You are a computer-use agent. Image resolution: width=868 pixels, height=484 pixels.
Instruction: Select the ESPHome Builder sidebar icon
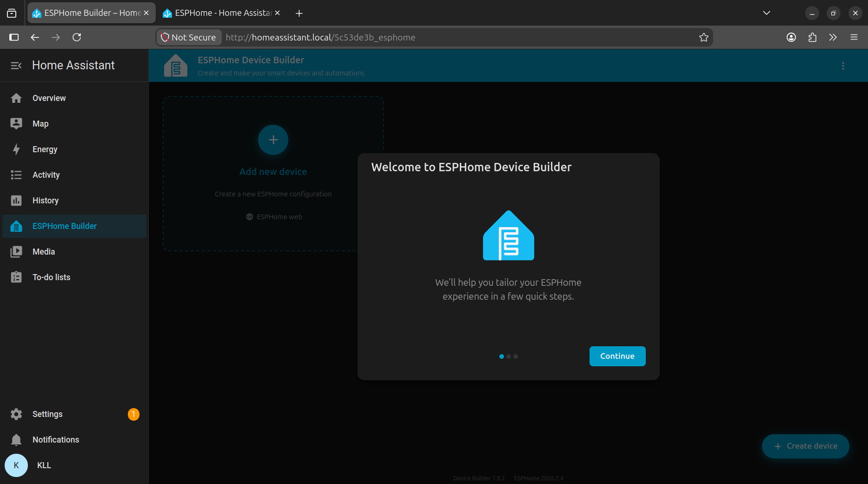16,226
